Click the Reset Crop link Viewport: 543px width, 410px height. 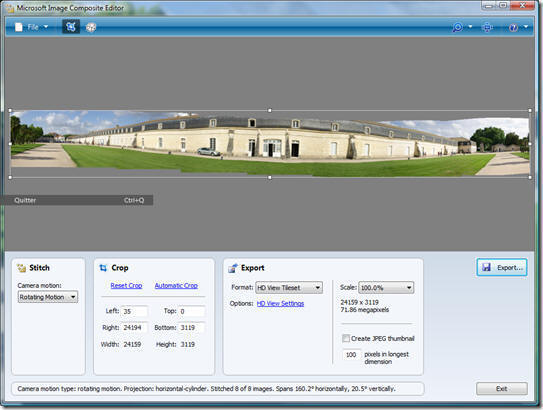pyautogui.click(x=126, y=286)
